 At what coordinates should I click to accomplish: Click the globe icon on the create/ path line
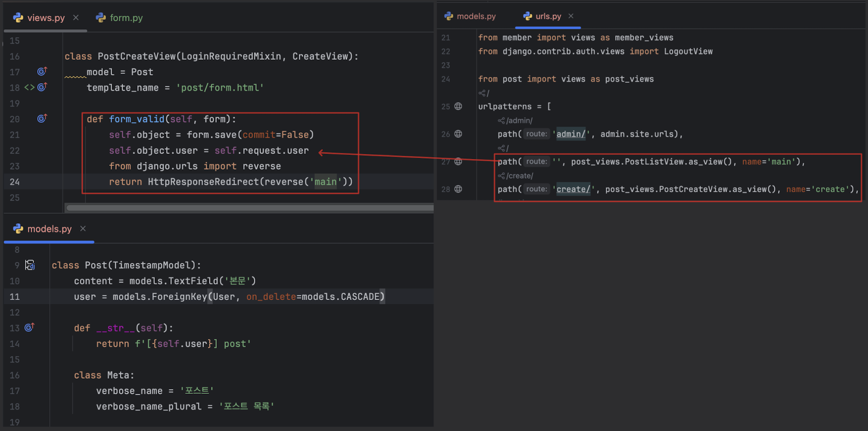[458, 189]
